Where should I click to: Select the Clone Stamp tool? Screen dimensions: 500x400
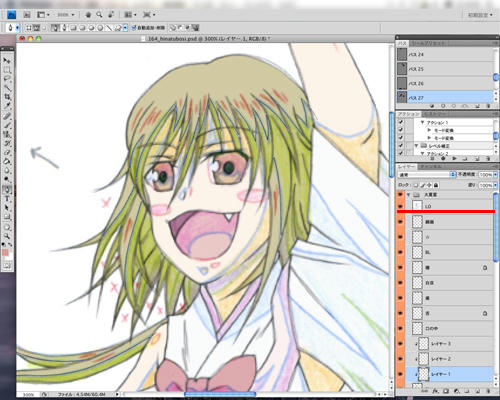click(7, 134)
